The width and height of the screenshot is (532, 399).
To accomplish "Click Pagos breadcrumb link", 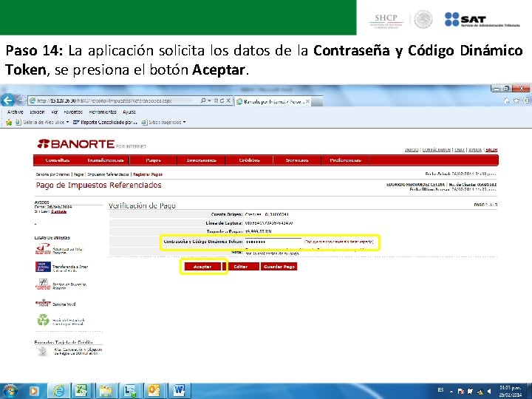I will tap(79, 174).
